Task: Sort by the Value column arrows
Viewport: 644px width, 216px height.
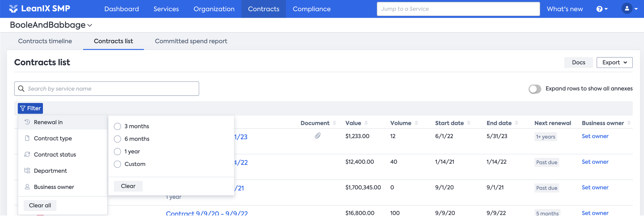Action: pyautogui.click(x=366, y=123)
